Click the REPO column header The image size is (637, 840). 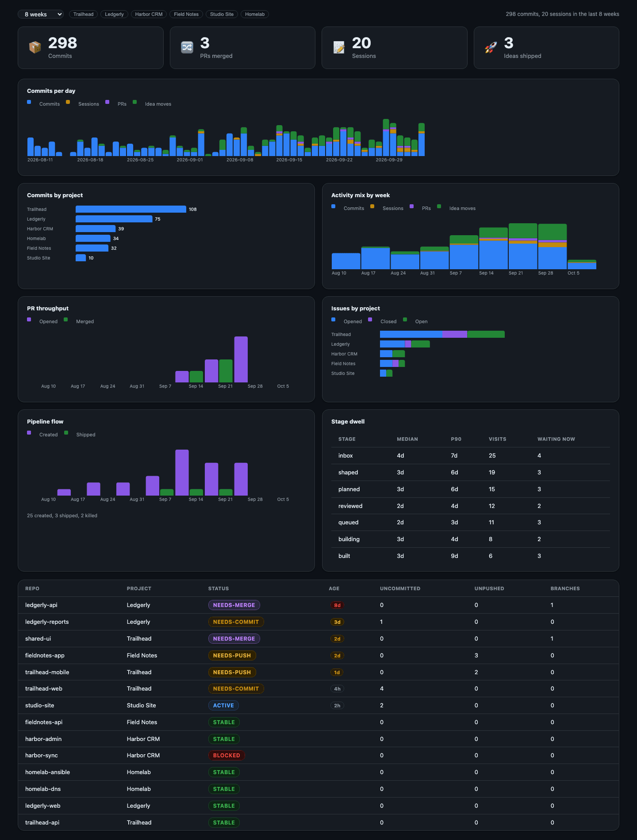(x=32, y=588)
